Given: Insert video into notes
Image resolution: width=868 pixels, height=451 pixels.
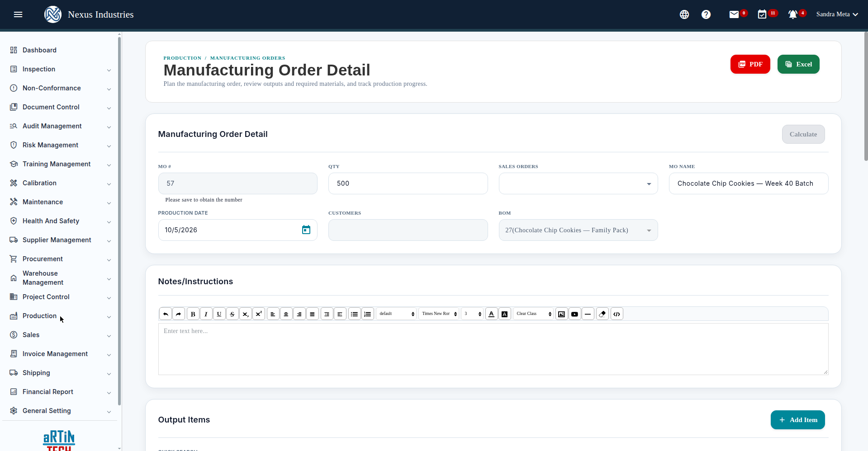Looking at the screenshot, I should 575,314.
